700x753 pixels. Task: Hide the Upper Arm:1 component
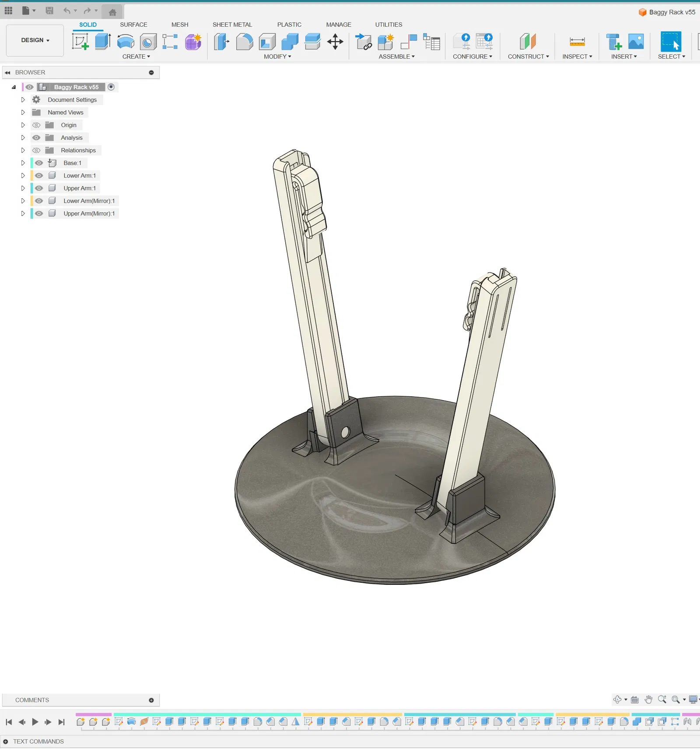click(39, 189)
